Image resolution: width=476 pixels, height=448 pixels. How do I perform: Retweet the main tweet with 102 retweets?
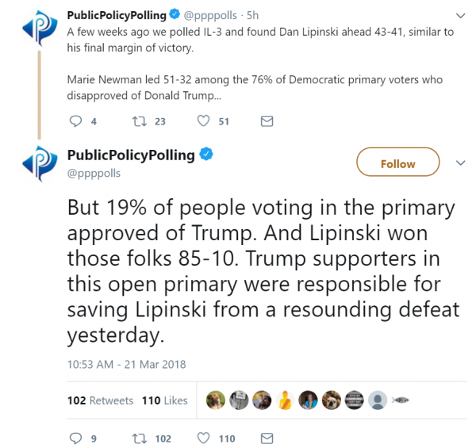[140, 438]
